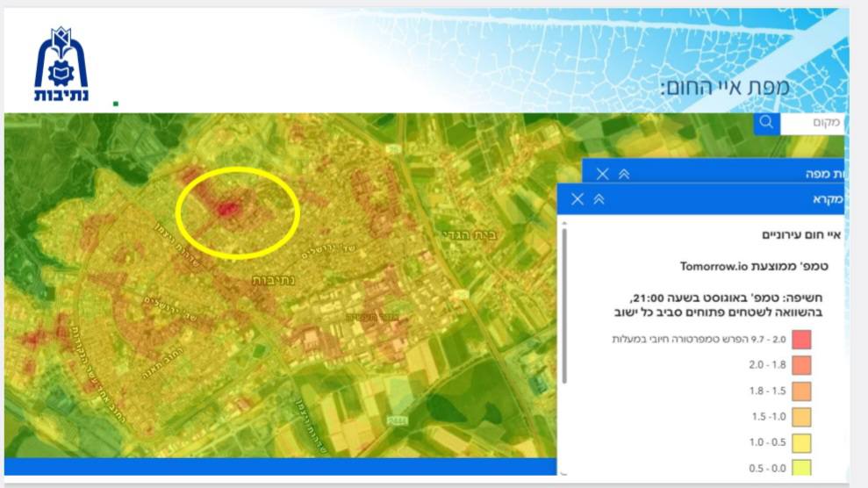Collapse the מקרא legend panel with chevrons
The width and height of the screenshot is (868, 488).
pos(599,199)
